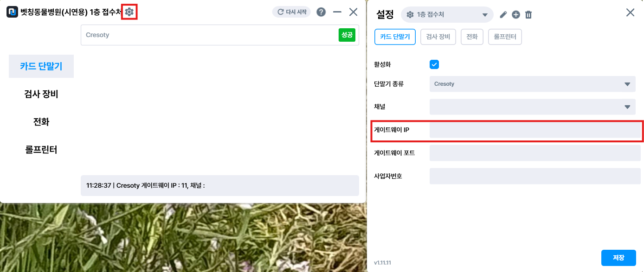Click the 저장 save button
644x272 pixels.
point(618,258)
